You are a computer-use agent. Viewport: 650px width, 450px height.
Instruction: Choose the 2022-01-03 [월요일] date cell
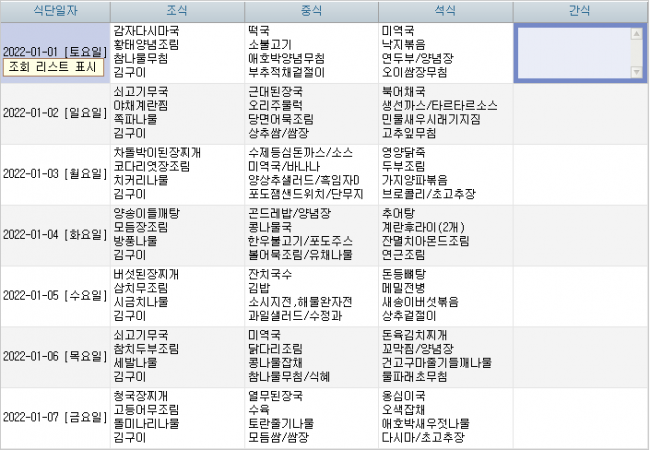pos(54,173)
